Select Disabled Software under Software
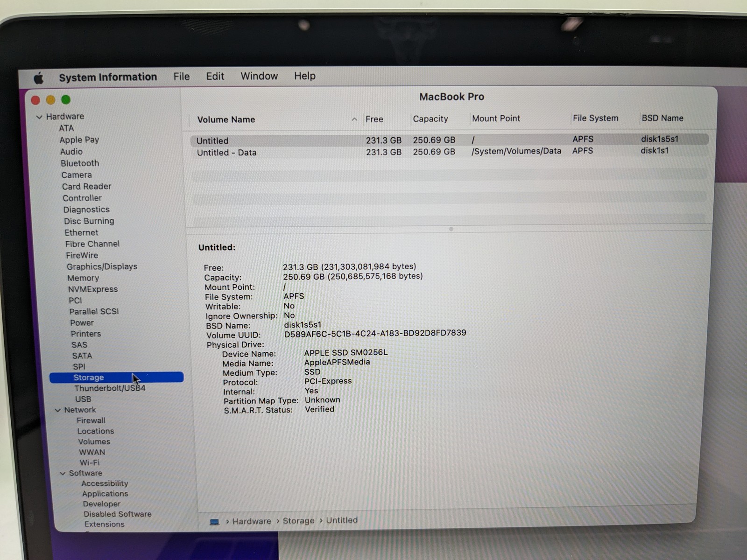Screen dimensions: 747x560 pyautogui.click(x=118, y=514)
